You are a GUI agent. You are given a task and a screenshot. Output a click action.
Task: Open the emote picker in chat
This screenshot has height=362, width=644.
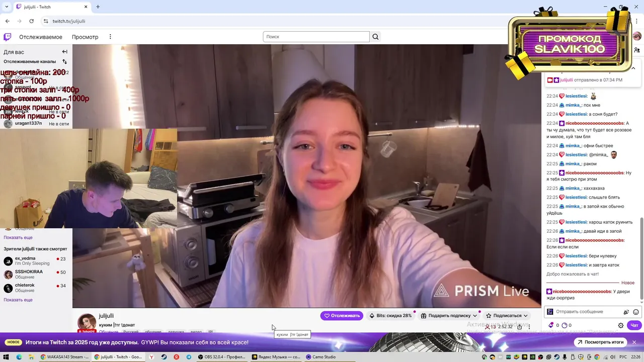636,312
